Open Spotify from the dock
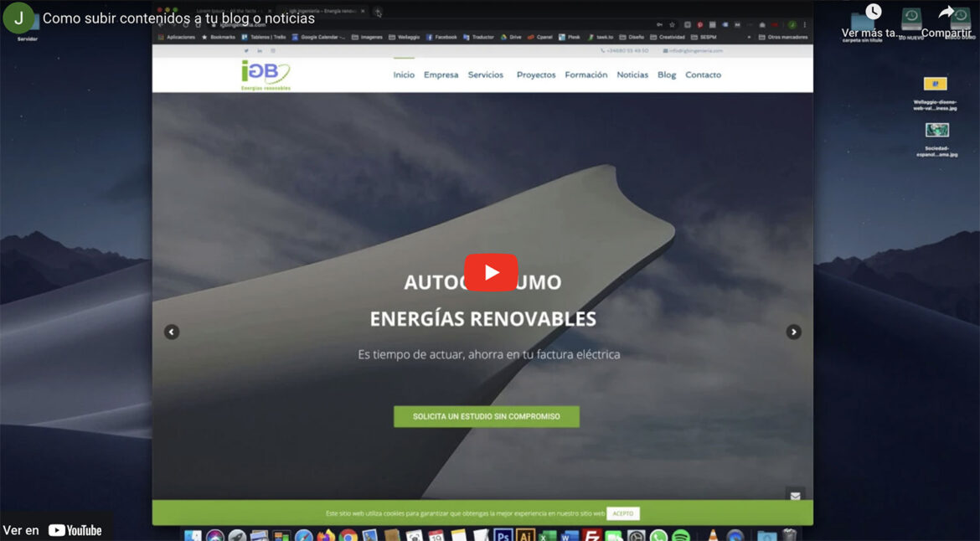The height and width of the screenshot is (541, 980). pyautogui.click(x=680, y=534)
